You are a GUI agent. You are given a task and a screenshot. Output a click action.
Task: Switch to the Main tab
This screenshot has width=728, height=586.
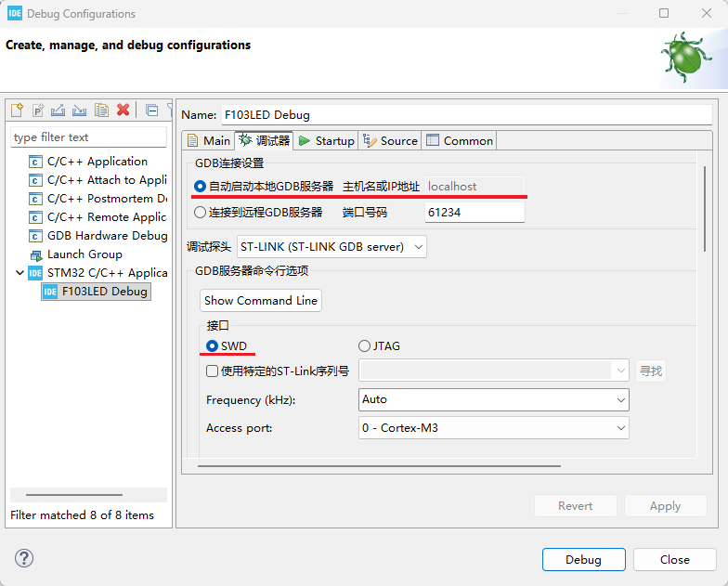[x=208, y=141]
